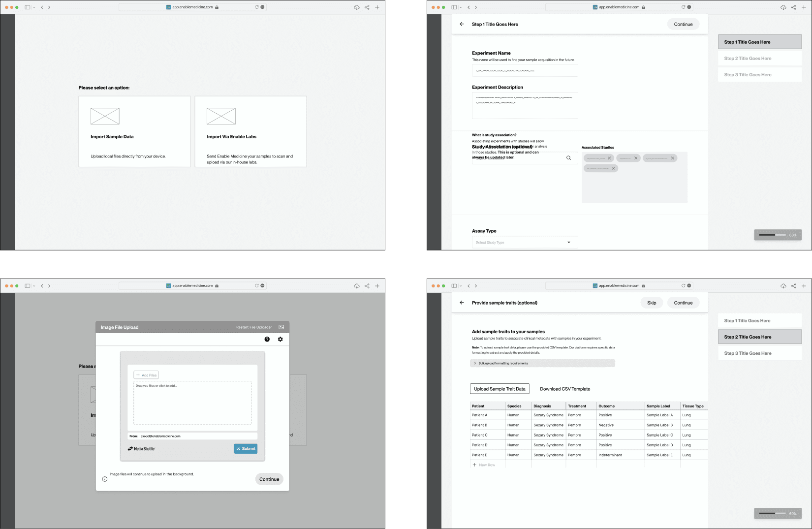Open sidebar dropdown chevron in option selection window
Viewport: 812px width, 529px height.
coord(34,7)
